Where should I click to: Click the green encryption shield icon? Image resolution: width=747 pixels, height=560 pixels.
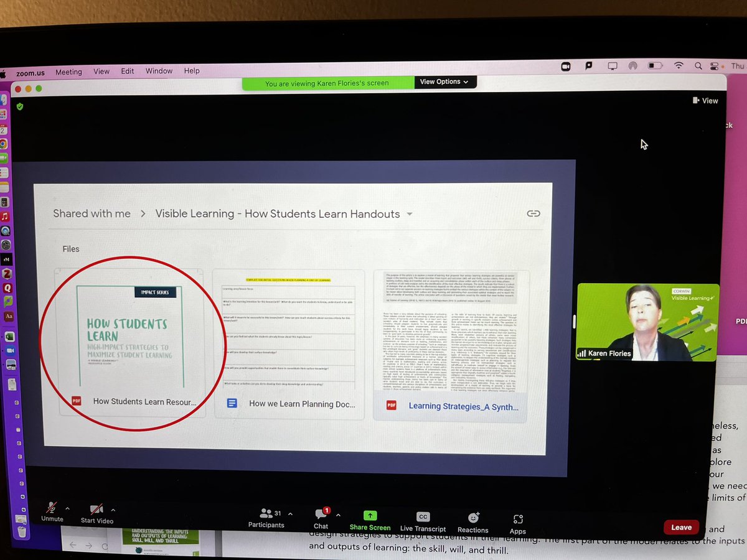[x=20, y=107]
